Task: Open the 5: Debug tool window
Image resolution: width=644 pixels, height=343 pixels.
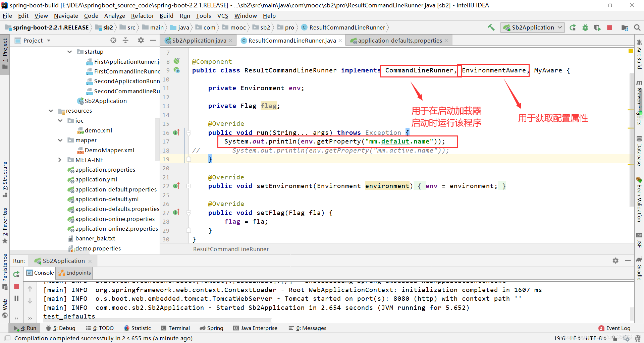Action: tap(61, 328)
